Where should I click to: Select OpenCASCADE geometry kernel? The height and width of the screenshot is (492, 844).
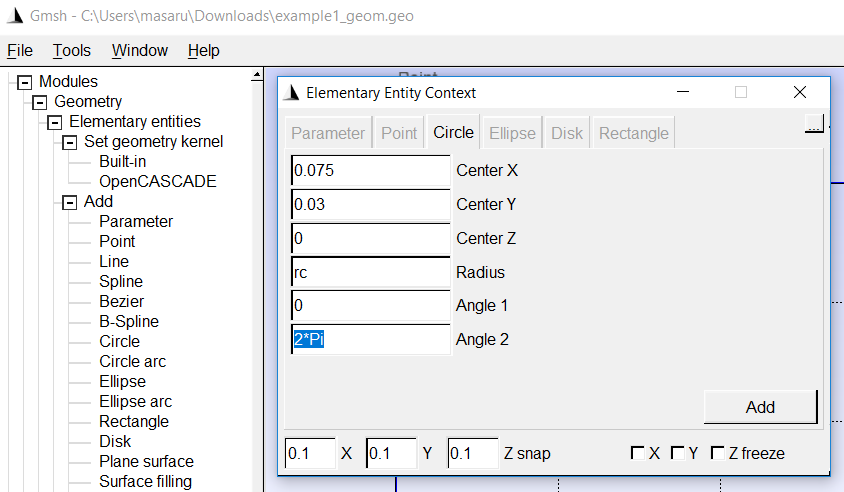click(x=158, y=181)
